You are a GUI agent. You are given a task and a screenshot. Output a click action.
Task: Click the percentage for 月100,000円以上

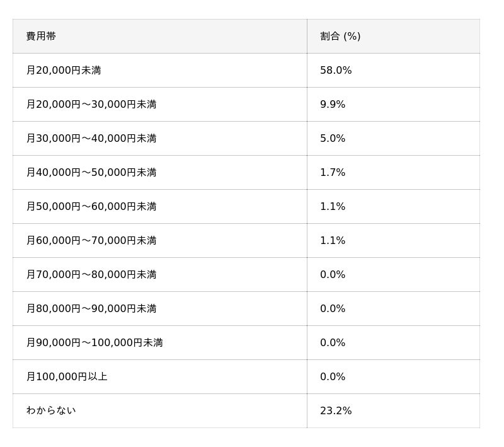333,377
